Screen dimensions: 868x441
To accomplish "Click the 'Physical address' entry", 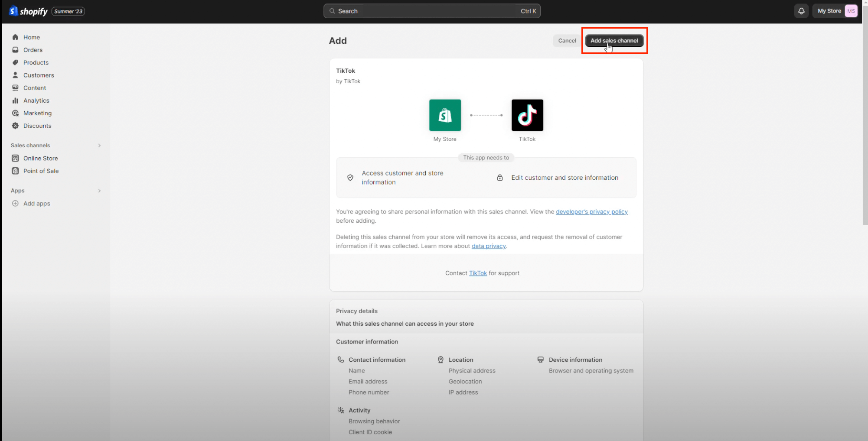I will (x=472, y=371).
